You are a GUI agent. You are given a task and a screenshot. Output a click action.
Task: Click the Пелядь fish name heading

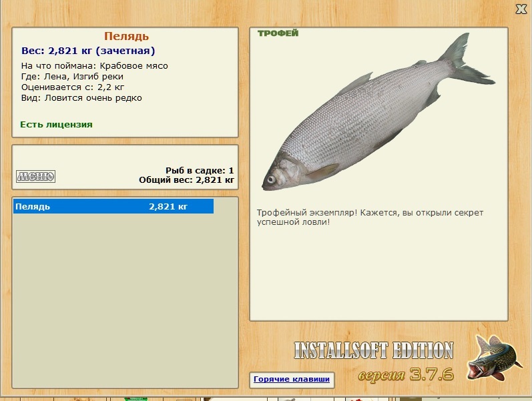pos(126,36)
